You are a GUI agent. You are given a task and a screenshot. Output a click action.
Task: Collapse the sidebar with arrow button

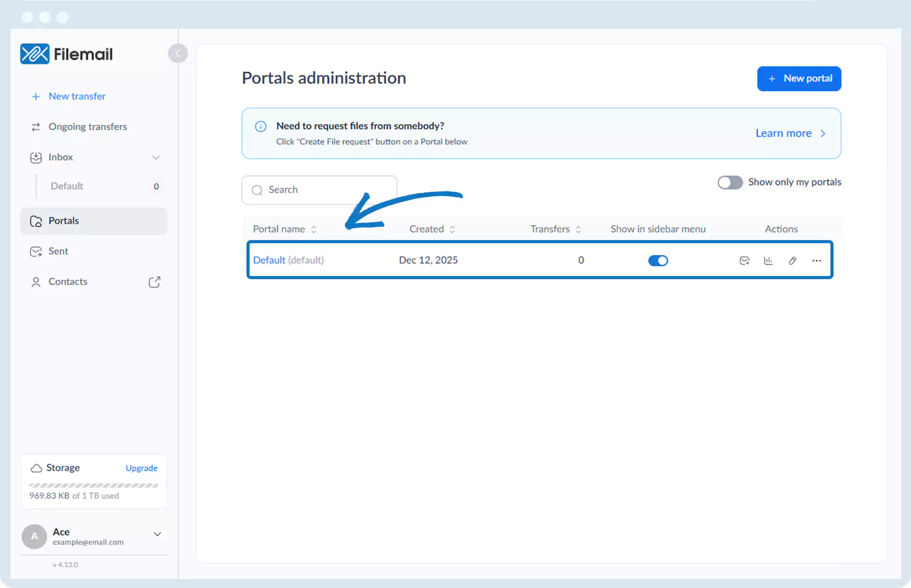coord(178,53)
